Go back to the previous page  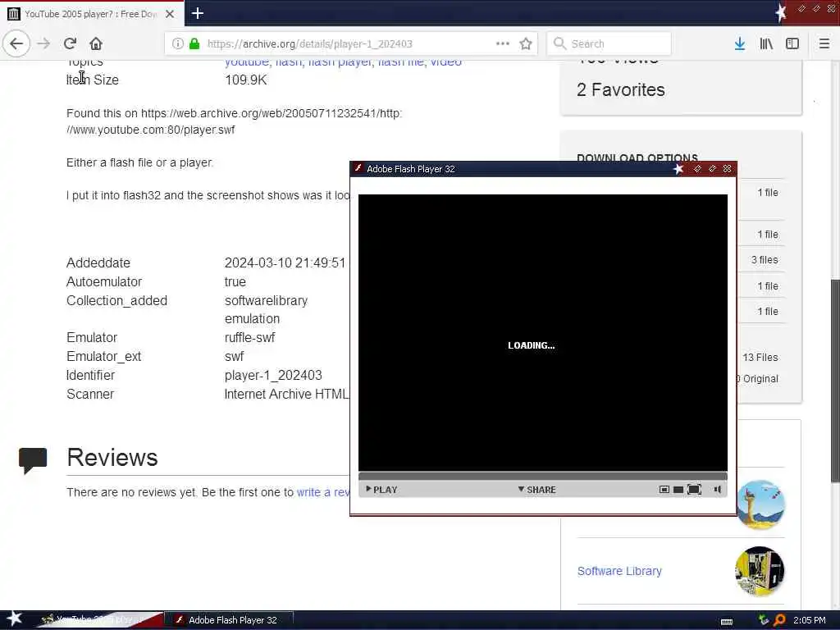(16, 43)
